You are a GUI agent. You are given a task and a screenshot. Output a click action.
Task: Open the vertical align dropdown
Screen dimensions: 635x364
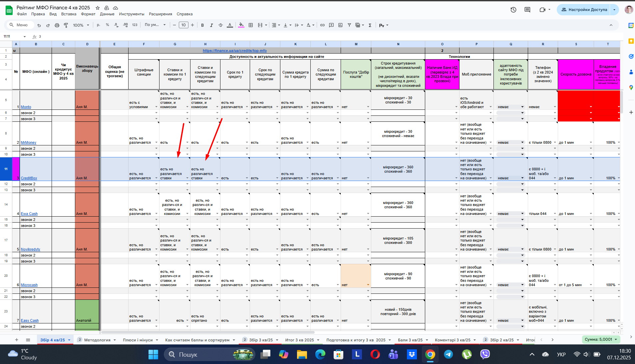(287, 25)
